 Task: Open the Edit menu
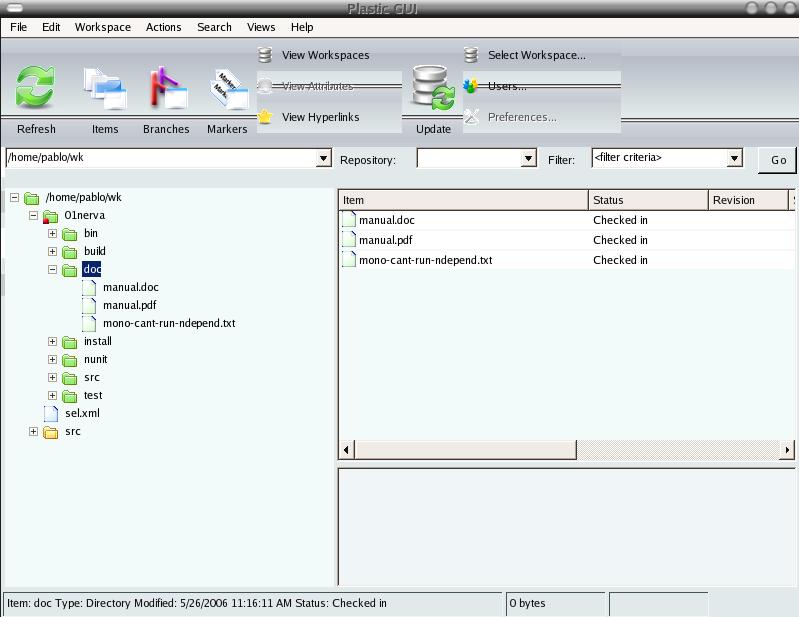[x=51, y=27]
